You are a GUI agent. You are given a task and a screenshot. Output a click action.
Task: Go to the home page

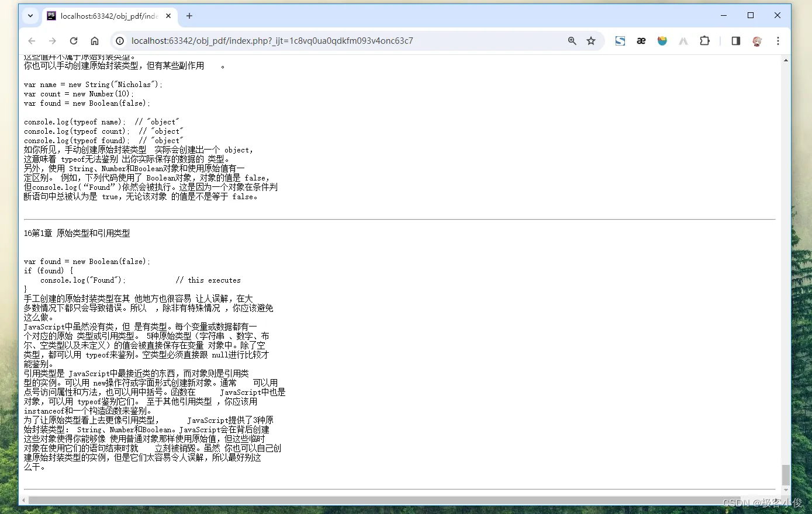[x=95, y=41]
